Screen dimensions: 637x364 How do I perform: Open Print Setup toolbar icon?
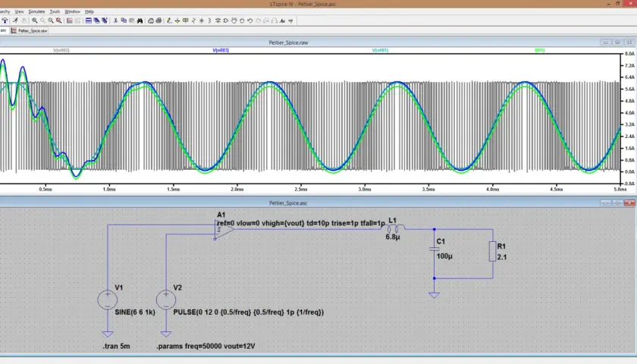pyautogui.click(x=151, y=20)
